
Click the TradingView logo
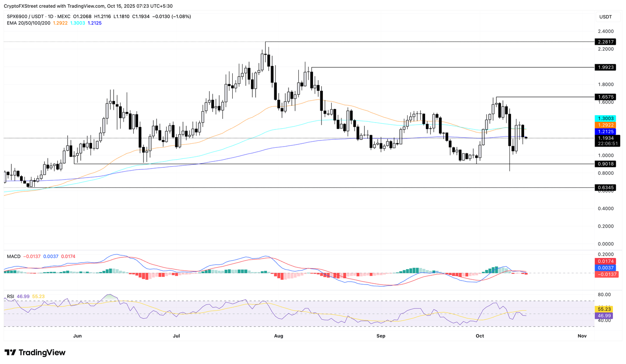pyautogui.click(x=35, y=353)
